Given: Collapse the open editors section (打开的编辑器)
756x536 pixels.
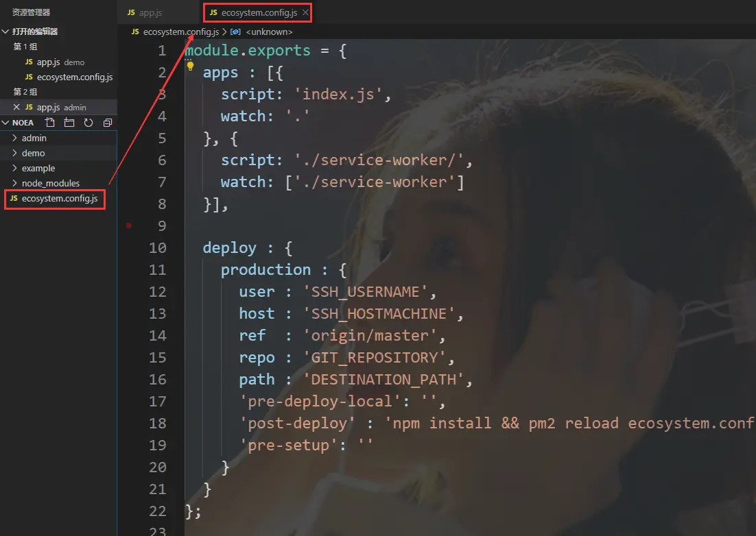Looking at the screenshot, I should (5, 32).
